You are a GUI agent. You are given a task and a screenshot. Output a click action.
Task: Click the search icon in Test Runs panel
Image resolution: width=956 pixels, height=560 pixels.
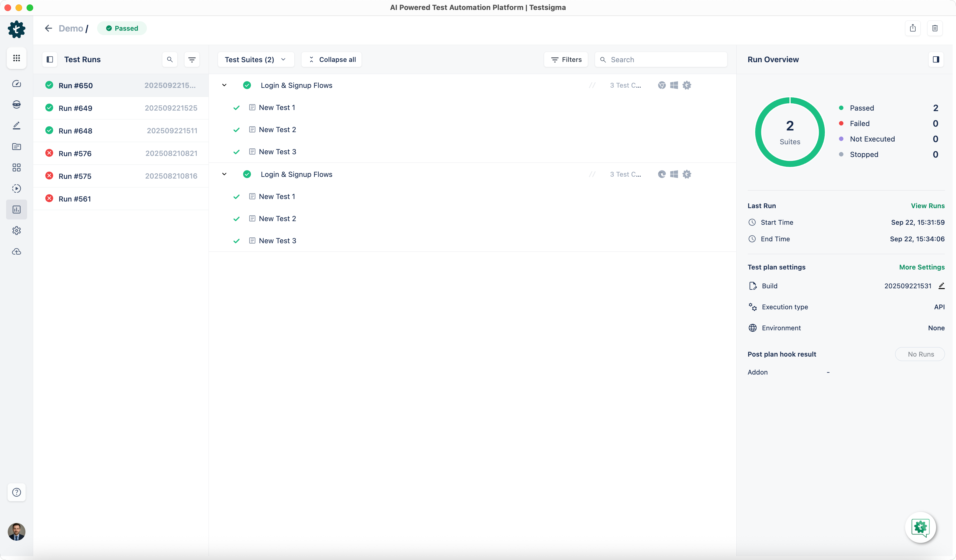[x=170, y=59]
